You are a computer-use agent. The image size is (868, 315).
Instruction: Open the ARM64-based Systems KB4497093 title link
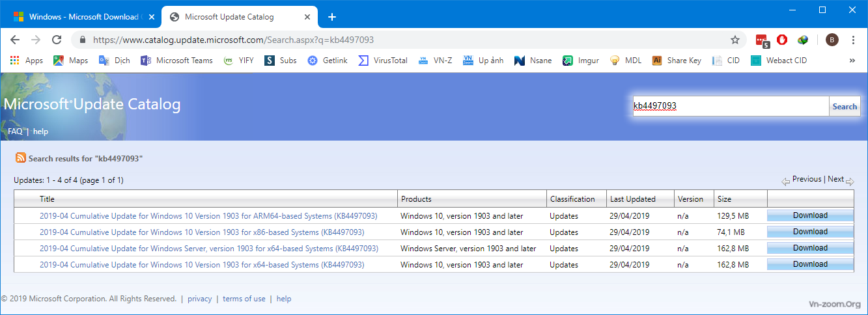(x=208, y=216)
